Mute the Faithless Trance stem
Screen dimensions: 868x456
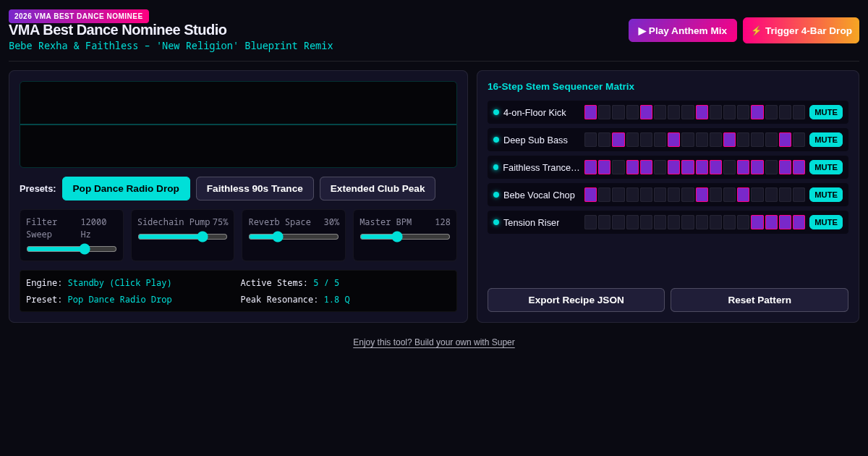[x=826, y=167]
